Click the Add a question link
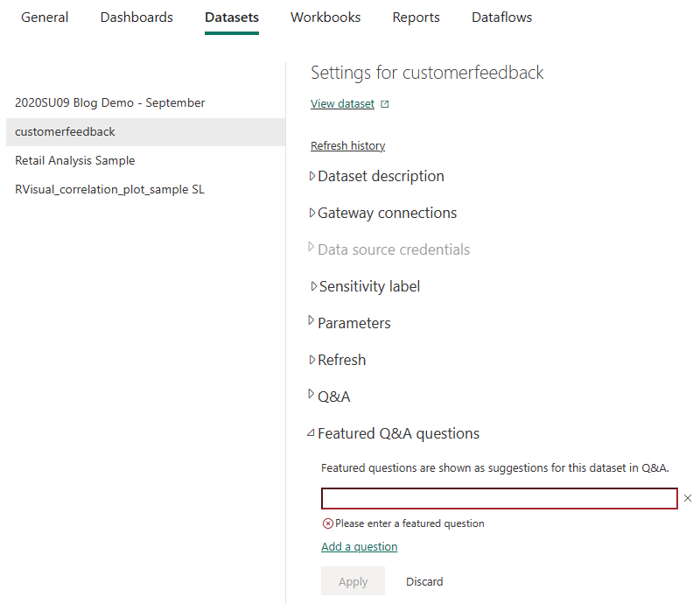Viewport: 700px width, 604px height. pyautogui.click(x=359, y=546)
